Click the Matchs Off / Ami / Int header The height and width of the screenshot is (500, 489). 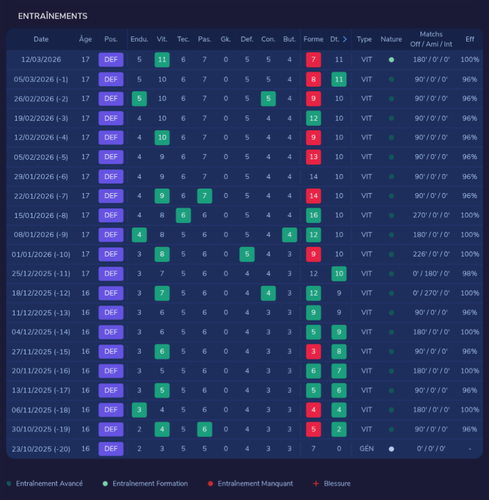[431, 39]
